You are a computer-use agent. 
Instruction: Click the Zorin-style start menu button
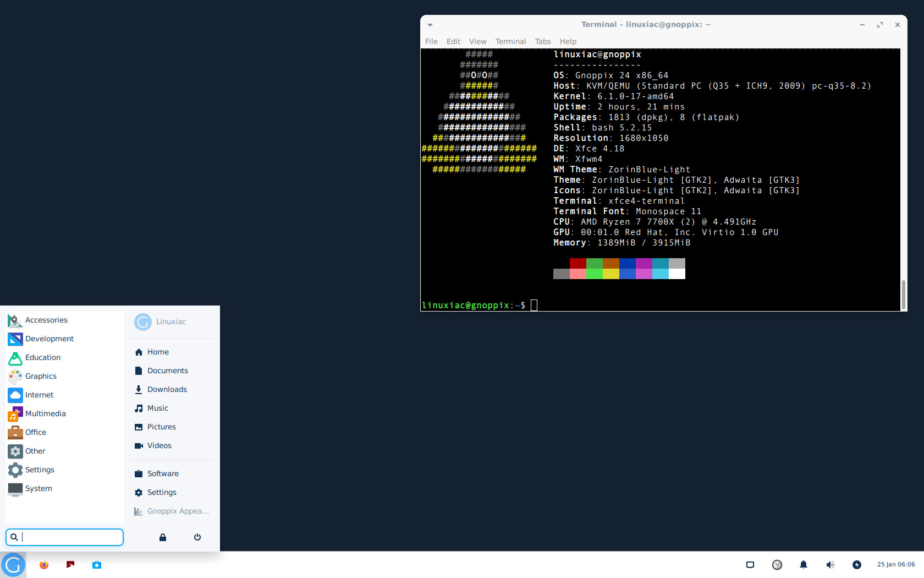pyautogui.click(x=13, y=565)
